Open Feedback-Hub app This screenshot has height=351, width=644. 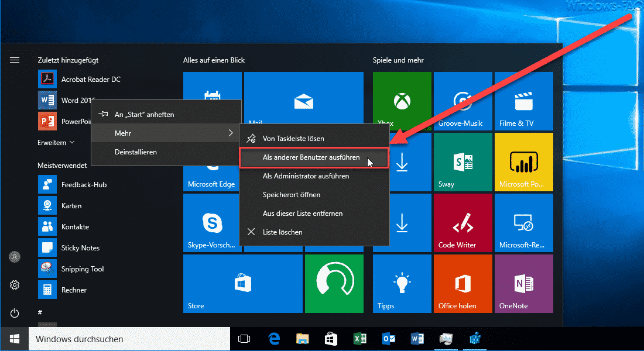pyautogui.click(x=72, y=185)
